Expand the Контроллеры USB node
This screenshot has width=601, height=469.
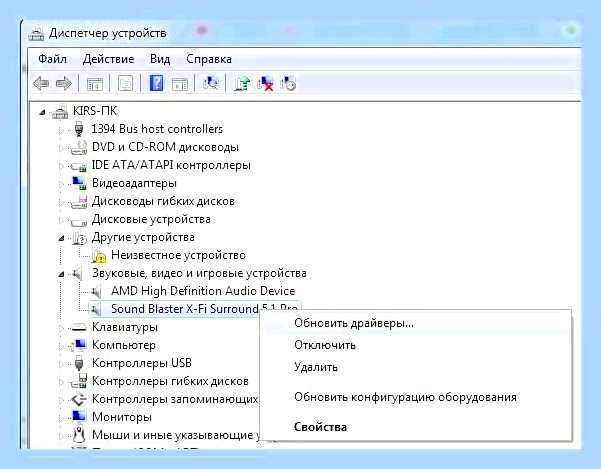click(x=61, y=364)
